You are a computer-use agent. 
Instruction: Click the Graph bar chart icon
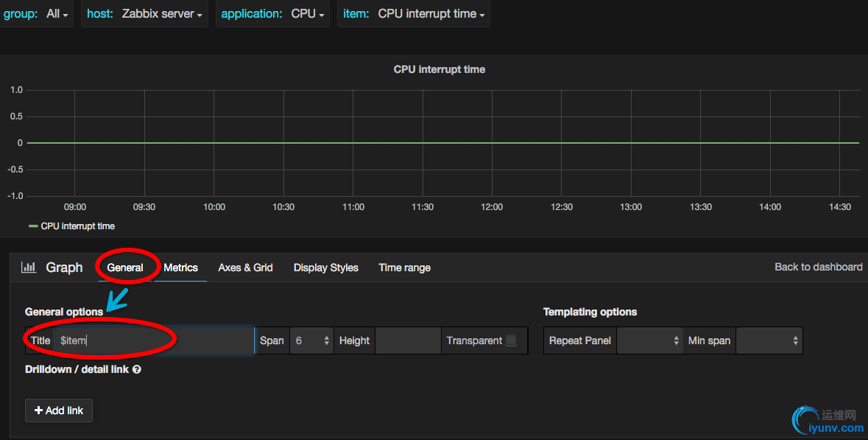coord(29,267)
